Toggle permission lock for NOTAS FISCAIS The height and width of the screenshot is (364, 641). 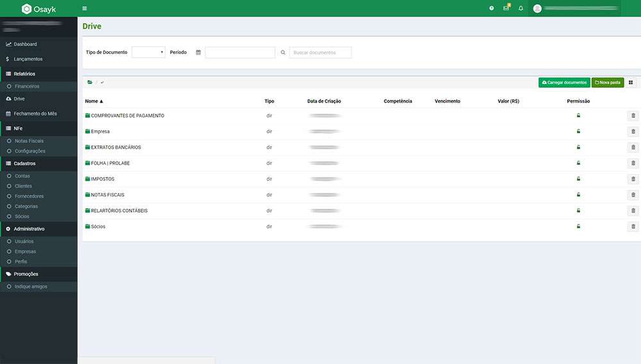tap(578, 194)
